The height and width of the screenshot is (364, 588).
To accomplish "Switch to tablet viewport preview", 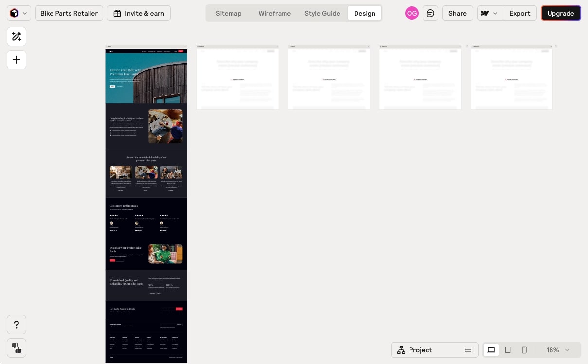I will click(507, 350).
